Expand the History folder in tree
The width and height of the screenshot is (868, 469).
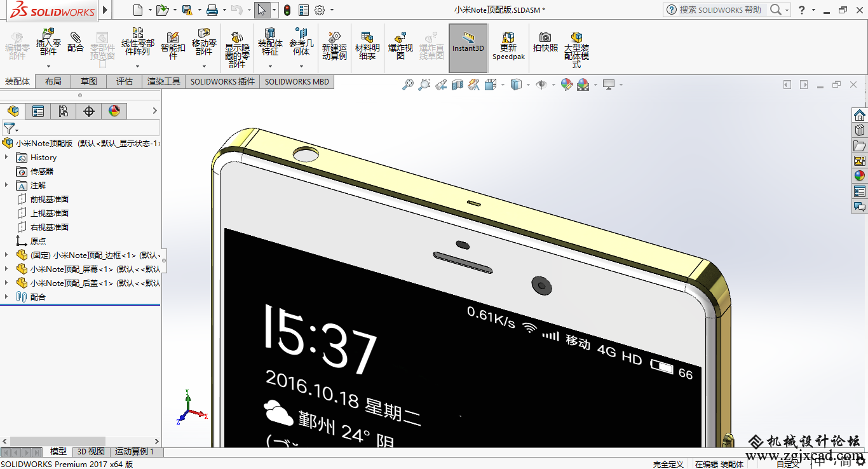tap(6, 157)
